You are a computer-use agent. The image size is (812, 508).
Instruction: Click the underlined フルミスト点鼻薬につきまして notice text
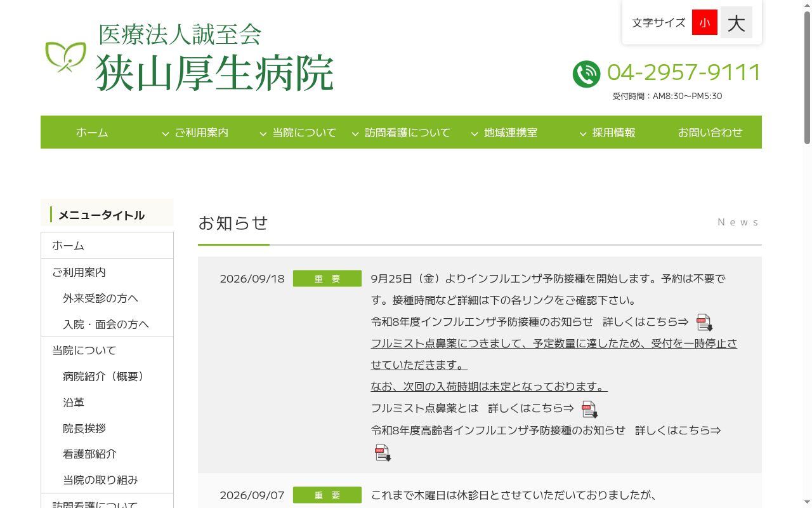[554, 354]
